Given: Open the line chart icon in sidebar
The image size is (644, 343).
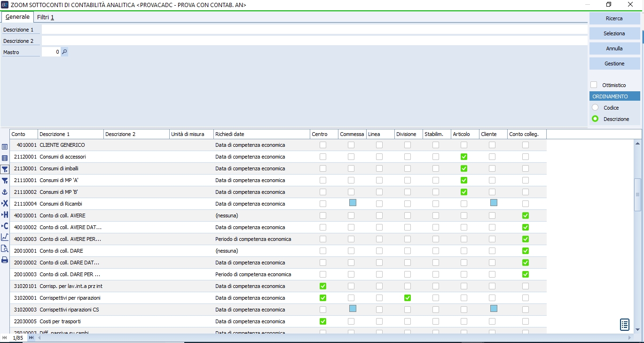Looking at the screenshot, I should tap(5, 237).
